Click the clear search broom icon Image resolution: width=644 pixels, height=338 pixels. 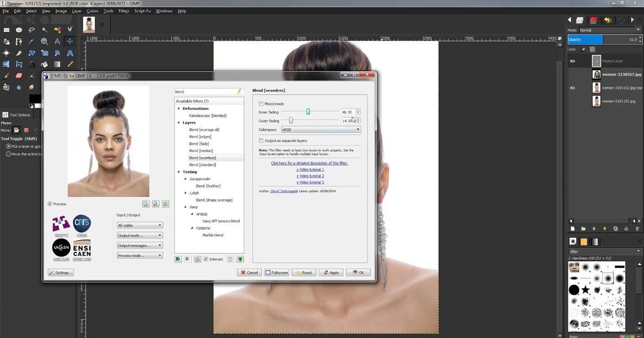coord(239,91)
